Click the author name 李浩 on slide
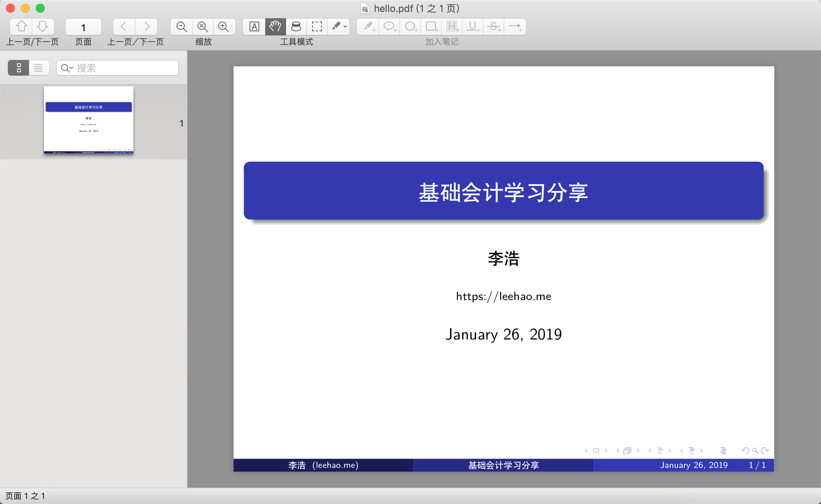Viewport: 821px width, 504px height. (x=504, y=258)
